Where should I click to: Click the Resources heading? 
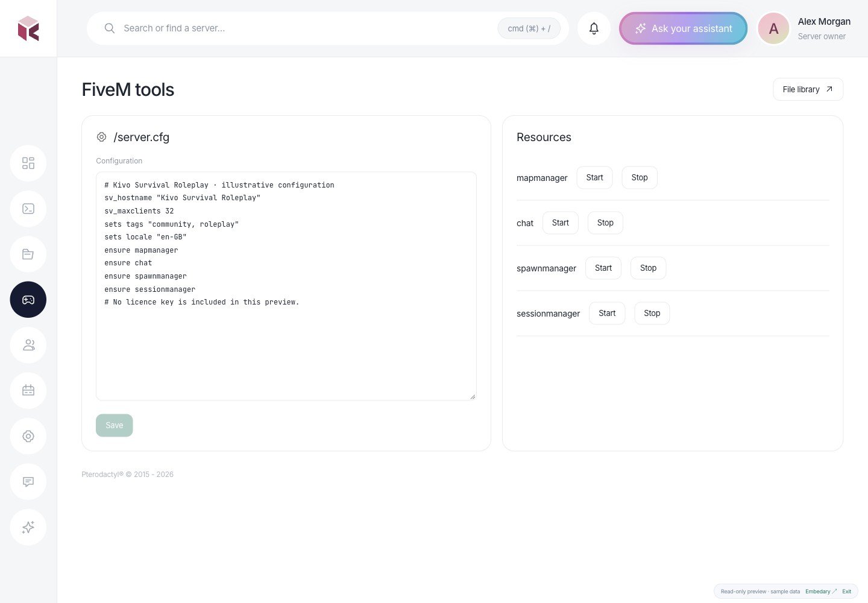pos(544,137)
